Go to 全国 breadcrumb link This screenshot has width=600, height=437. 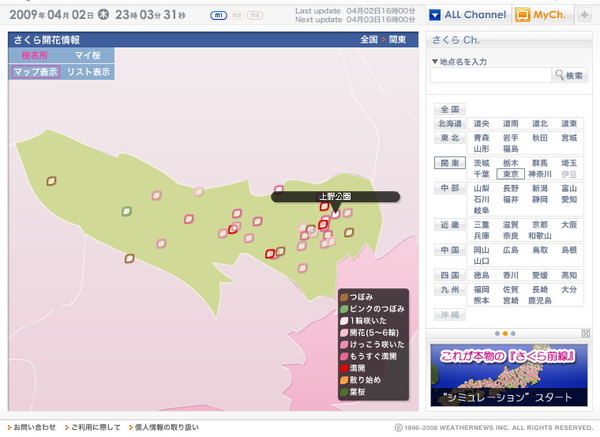click(369, 40)
